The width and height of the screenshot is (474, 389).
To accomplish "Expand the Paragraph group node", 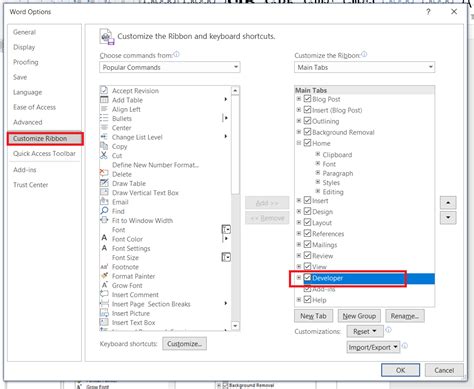I will [x=318, y=173].
